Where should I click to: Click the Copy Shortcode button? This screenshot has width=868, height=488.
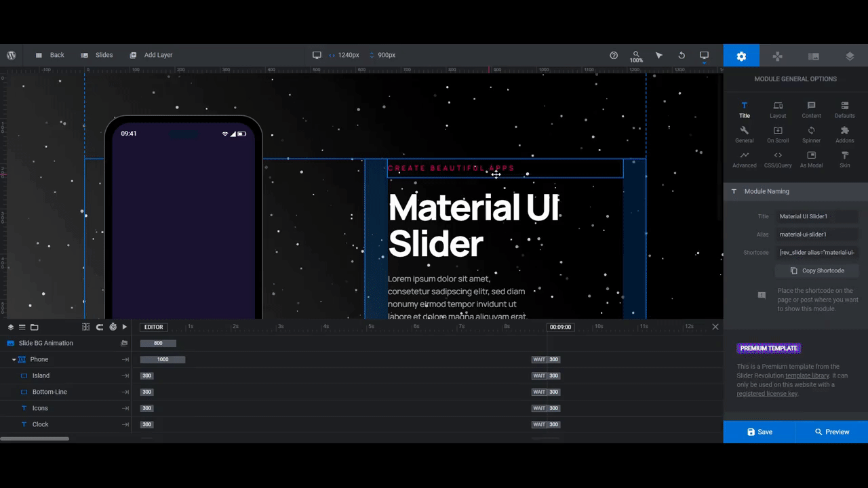pyautogui.click(x=817, y=270)
